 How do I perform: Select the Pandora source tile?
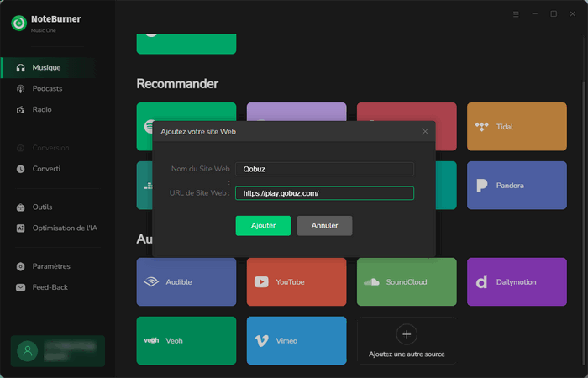coord(517,186)
